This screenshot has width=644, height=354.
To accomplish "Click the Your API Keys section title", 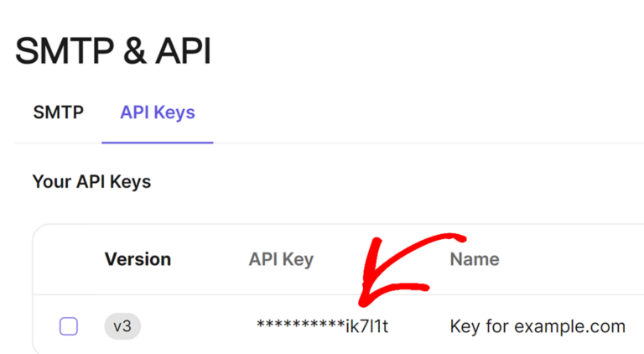I will [x=91, y=181].
